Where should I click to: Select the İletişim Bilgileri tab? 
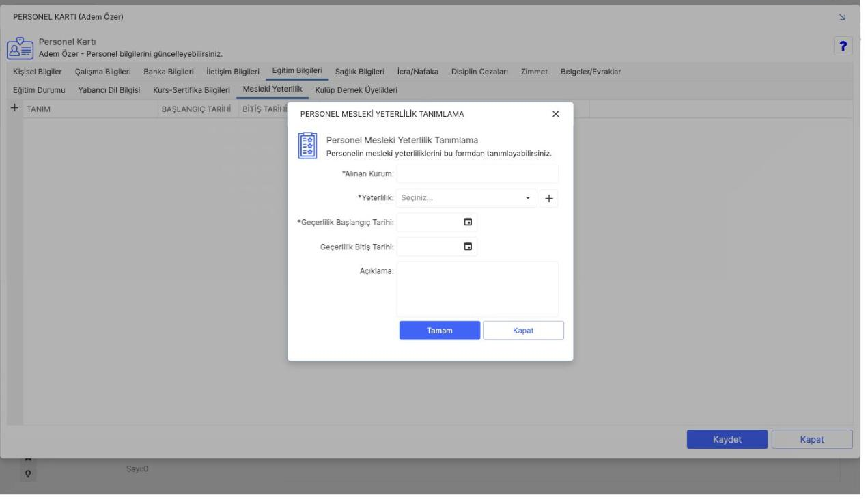point(232,72)
